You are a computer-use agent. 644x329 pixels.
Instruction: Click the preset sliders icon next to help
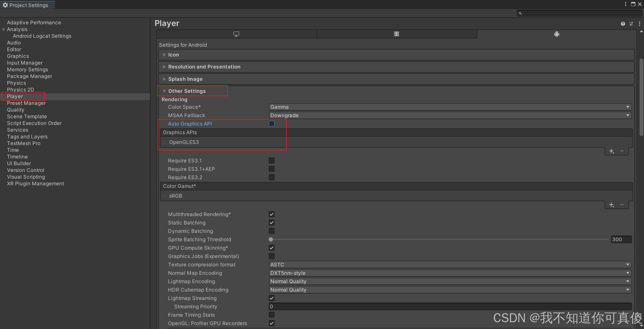pos(631,24)
